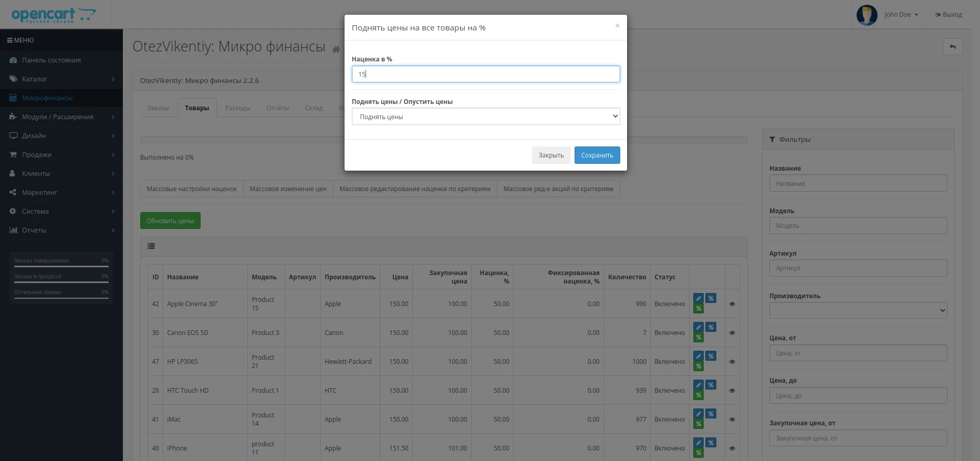Screen dimensions: 980x461
Task: Click the hamburger МЕНЮ icon in sidebar
Action: click(9, 40)
